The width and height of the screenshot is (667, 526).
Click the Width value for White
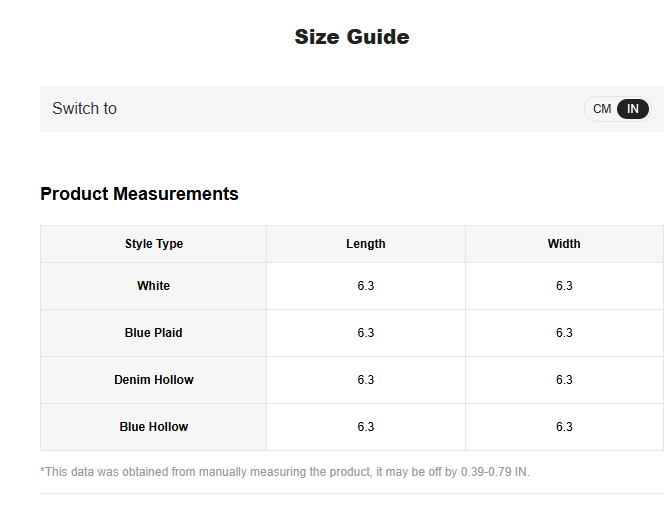[x=564, y=286]
